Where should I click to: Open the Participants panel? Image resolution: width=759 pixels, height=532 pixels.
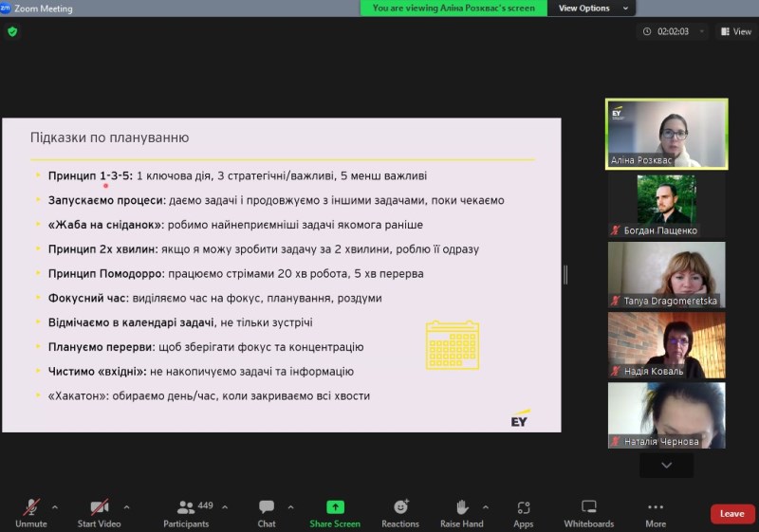(x=186, y=514)
